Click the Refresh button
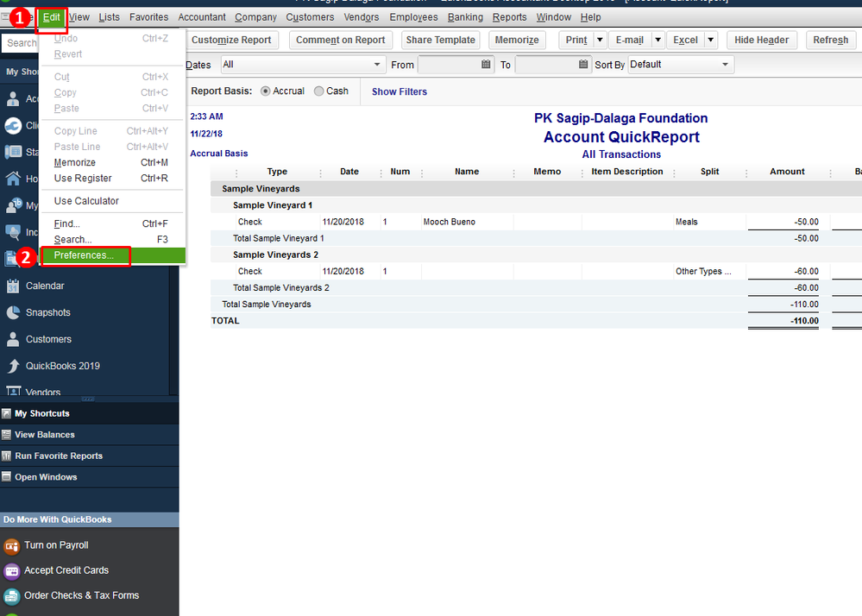This screenshot has width=862, height=616. tap(831, 40)
